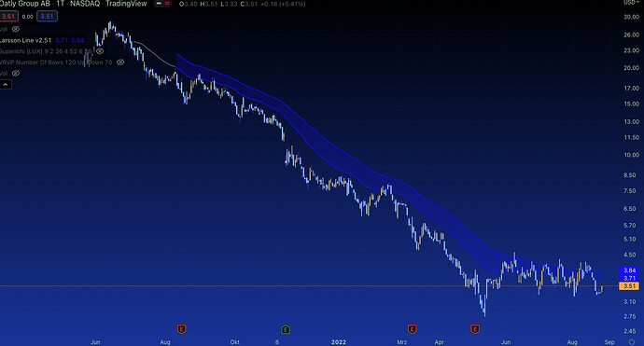Click Larsson Line value 3.71 in legend
Viewport: 644px width, 346px height.
[x=62, y=40]
